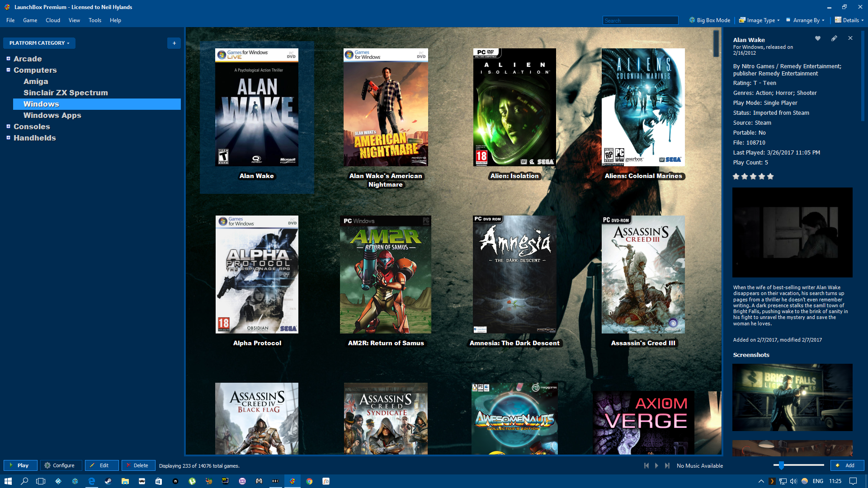This screenshot has height=488, width=868.
Task: Open the Platform Category dropdown
Action: (39, 43)
